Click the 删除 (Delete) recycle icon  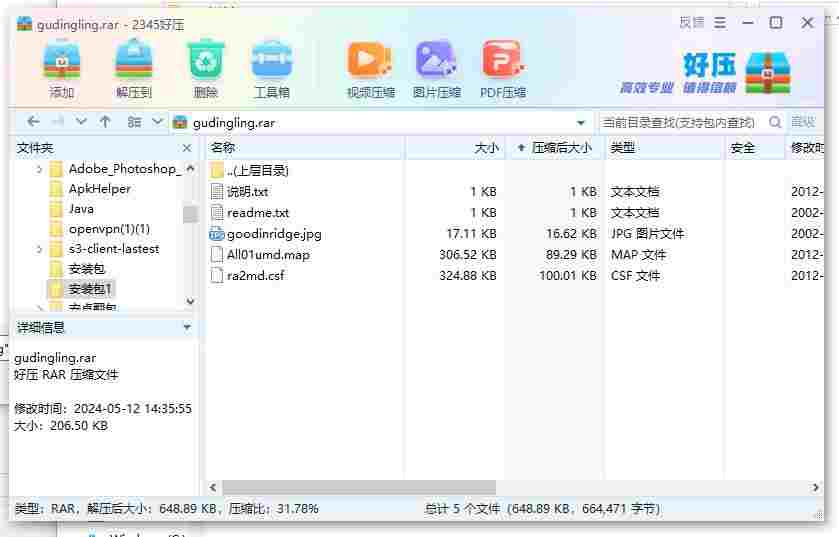click(x=205, y=60)
